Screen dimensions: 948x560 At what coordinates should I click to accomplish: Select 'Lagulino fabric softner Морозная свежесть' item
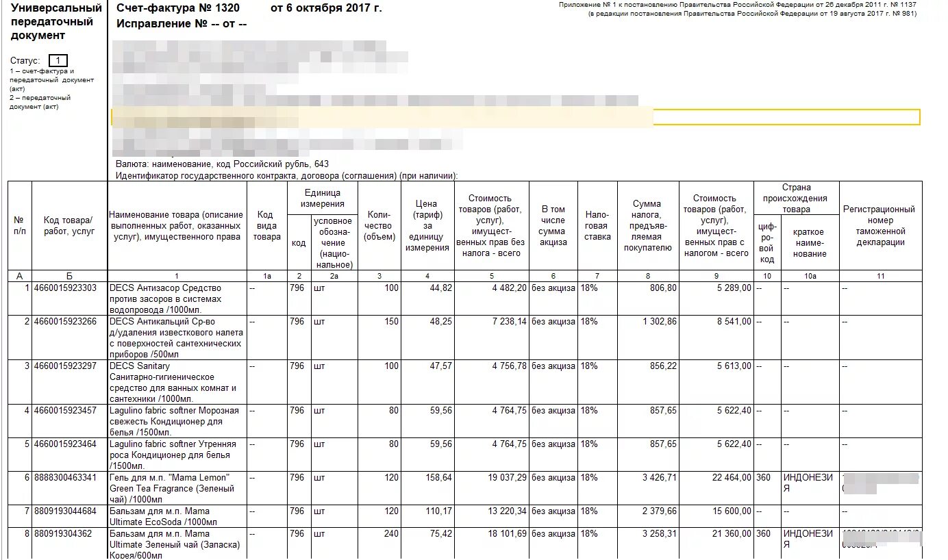tap(174, 422)
